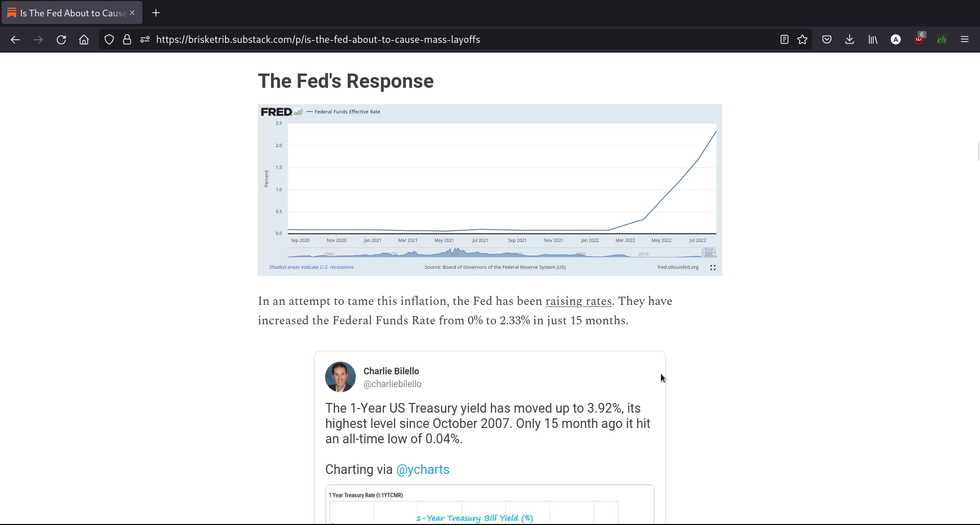The width and height of the screenshot is (980, 525).
Task: Open the Firefox application hamburger menu
Action: 965,40
